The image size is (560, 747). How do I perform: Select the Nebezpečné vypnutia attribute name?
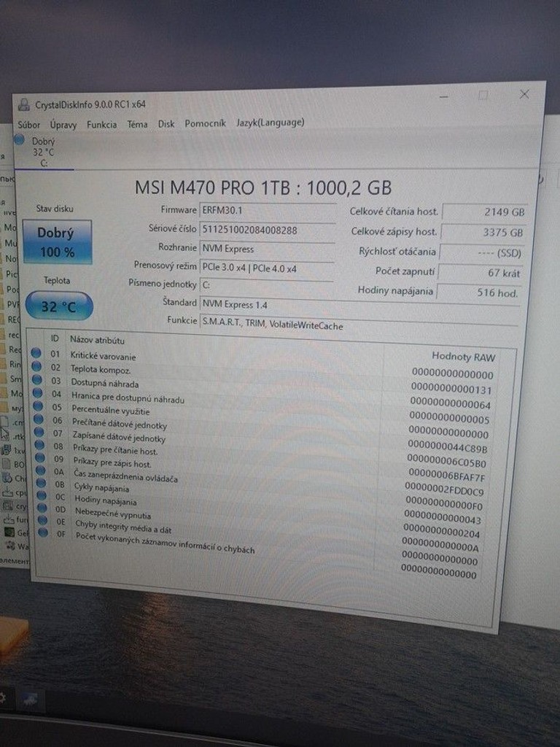point(113,514)
